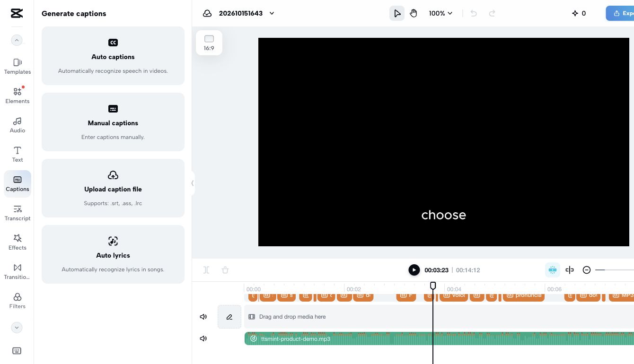Activate the pointer select tool
Image resolution: width=634 pixels, height=364 pixels.
click(397, 13)
